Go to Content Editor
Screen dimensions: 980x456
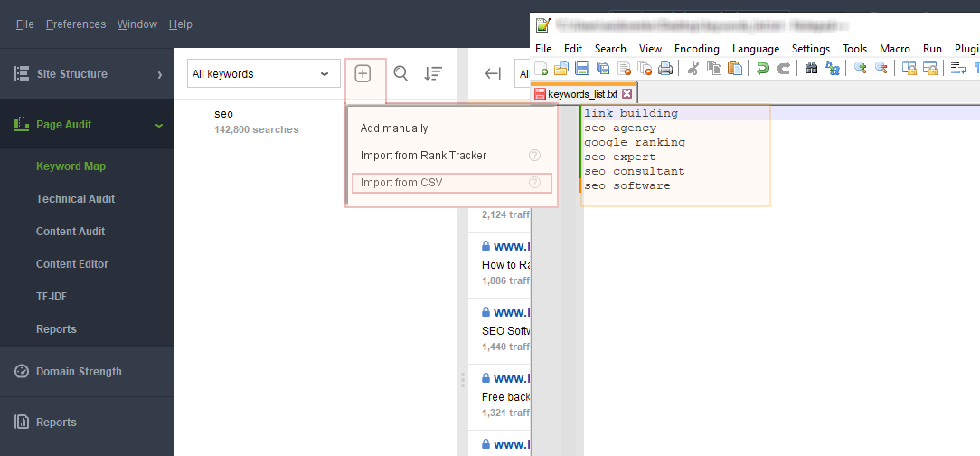[x=72, y=264]
